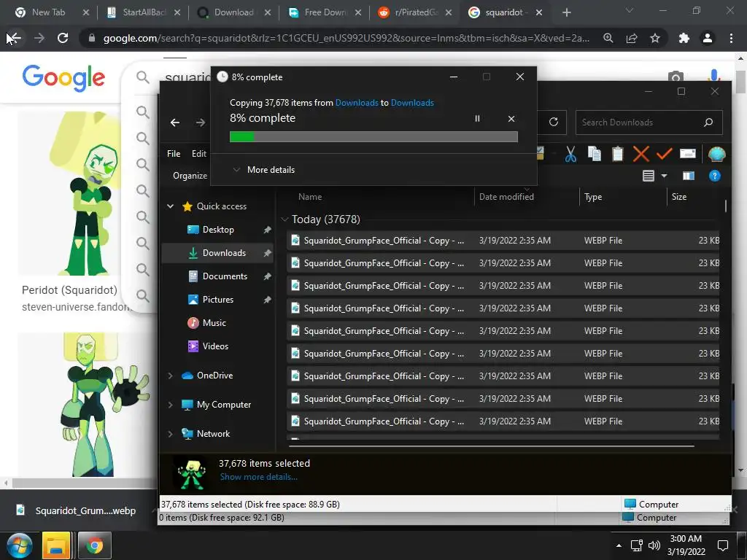This screenshot has height=560, width=747.
Task: Select Desktop in the navigation pane
Action: pyautogui.click(x=218, y=230)
